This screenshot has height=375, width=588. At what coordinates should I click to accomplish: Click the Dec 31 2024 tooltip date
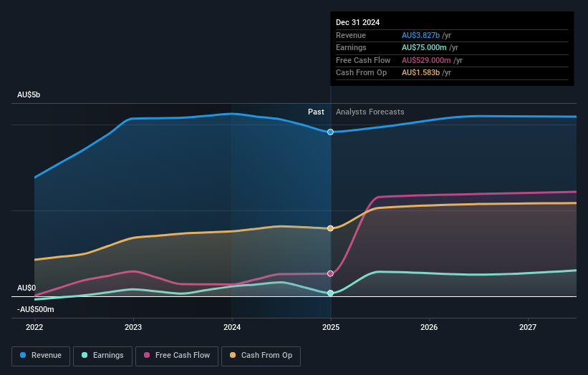coord(358,22)
